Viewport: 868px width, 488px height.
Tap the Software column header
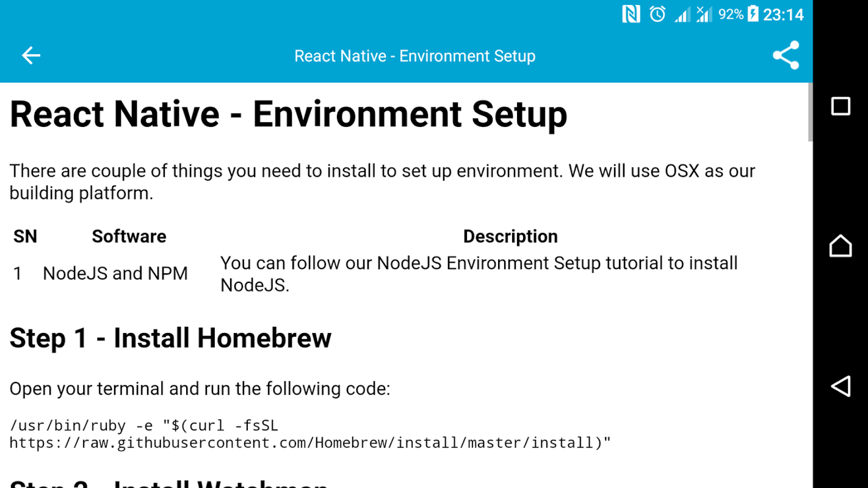coord(129,237)
